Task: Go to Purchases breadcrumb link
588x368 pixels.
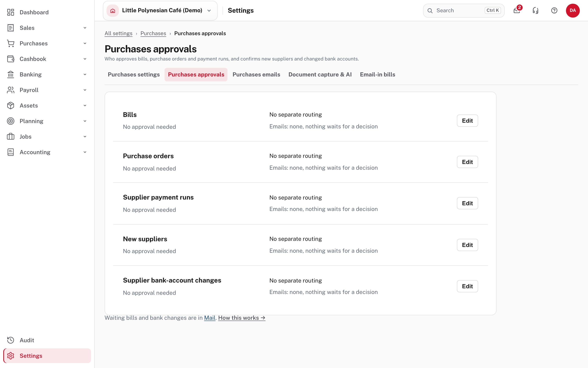Action: pyautogui.click(x=153, y=33)
